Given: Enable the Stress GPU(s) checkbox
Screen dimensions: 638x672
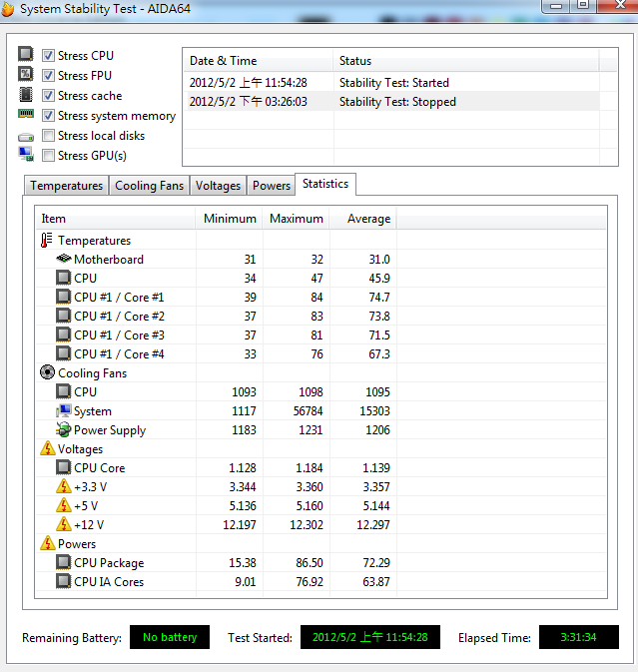Looking at the screenshot, I should tap(48, 155).
